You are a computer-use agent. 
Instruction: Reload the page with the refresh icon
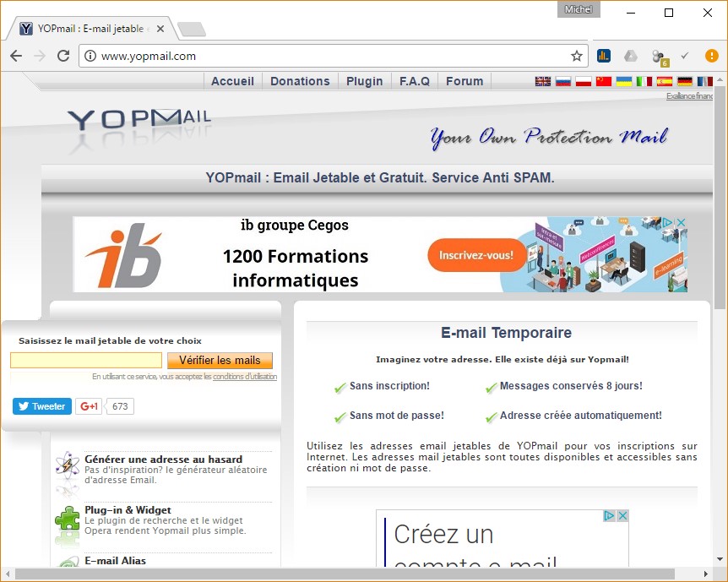[x=63, y=57]
